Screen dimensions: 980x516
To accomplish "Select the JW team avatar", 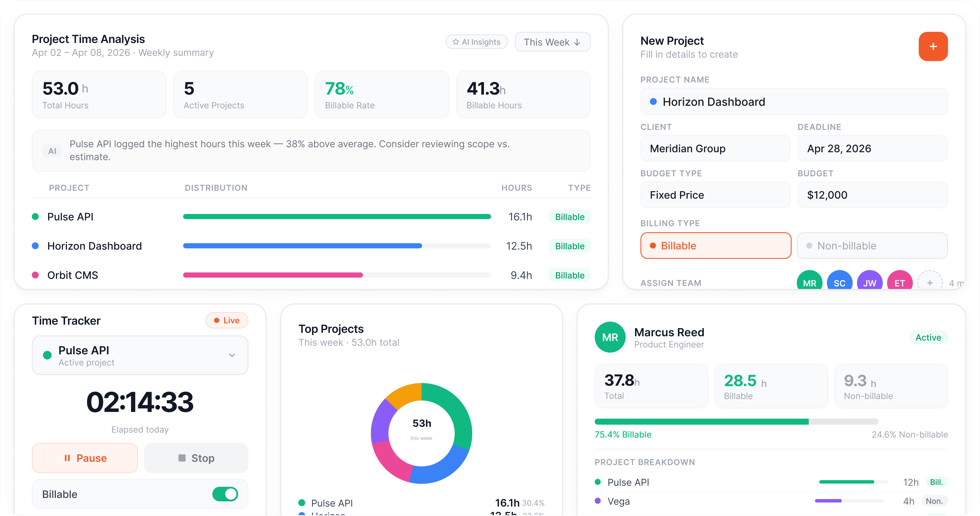I will point(869,281).
